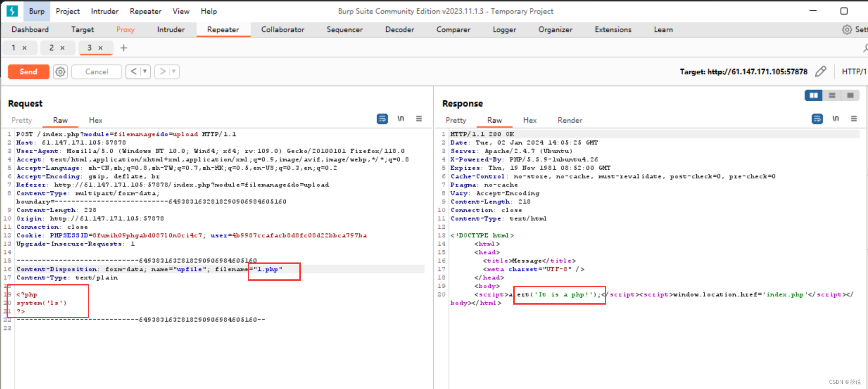Open Response panel hamburger menu
868x389 pixels.
pos(854,119)
